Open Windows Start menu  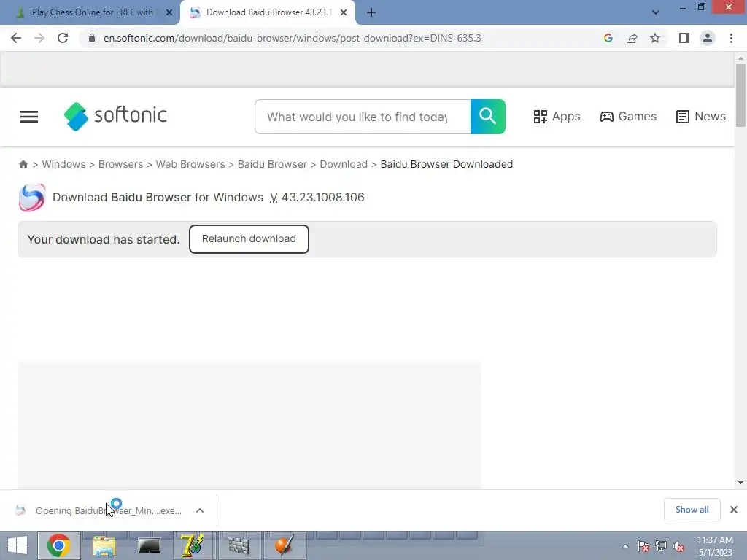[18, 545]
